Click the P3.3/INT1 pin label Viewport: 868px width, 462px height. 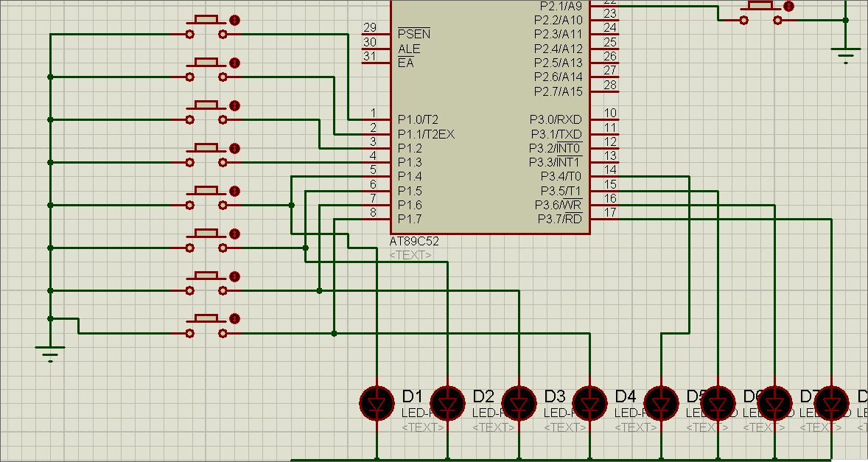pos(556,162)
